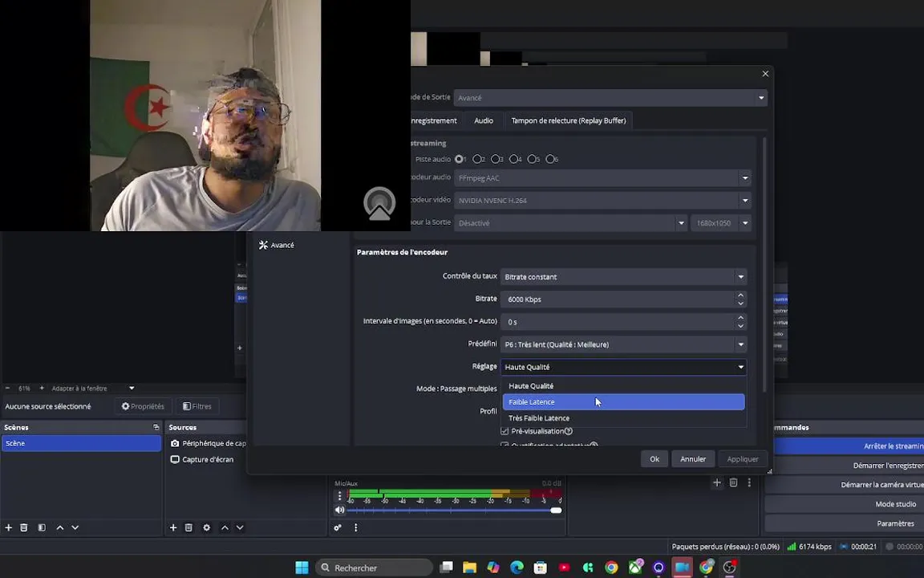Add a transition with the plus icon

click(717, 482)
